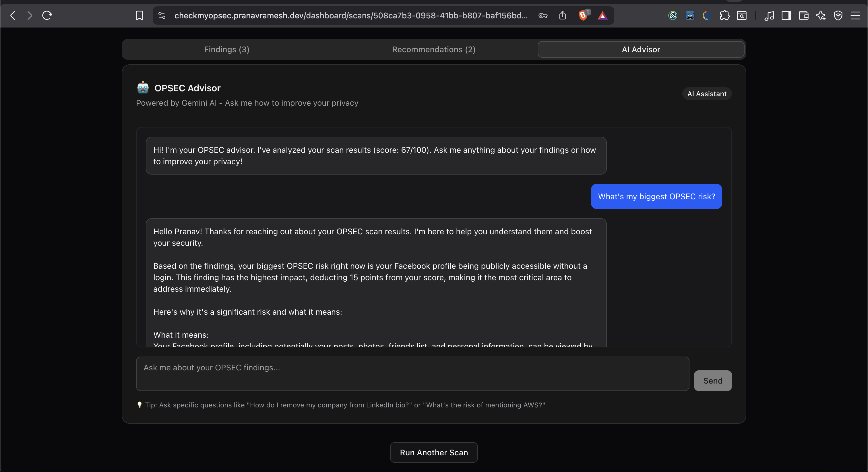Open the Brave Wallet icon

[x=804, y=16]
